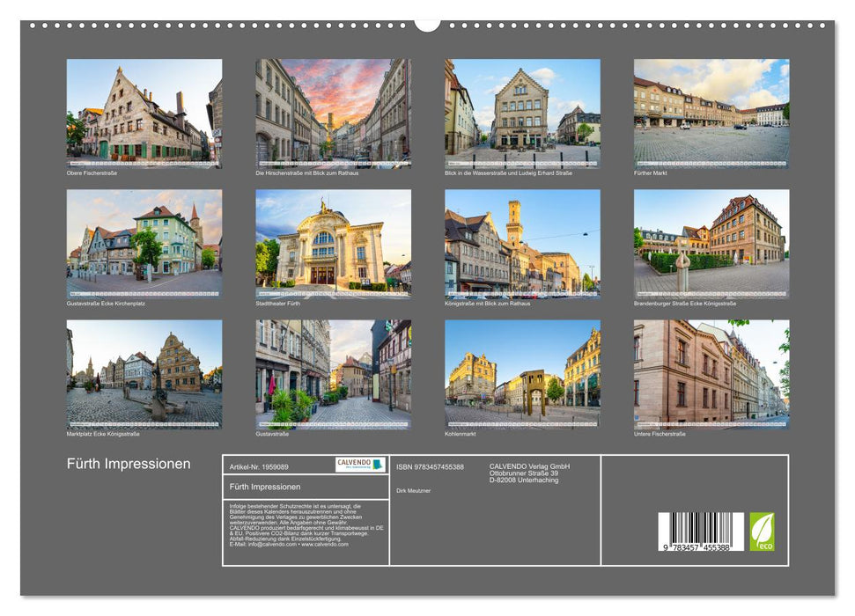Screen dimensions: 855x616
Task: Select the Artikel-Nr. 1959089 field
Action: tap(260, 467)
